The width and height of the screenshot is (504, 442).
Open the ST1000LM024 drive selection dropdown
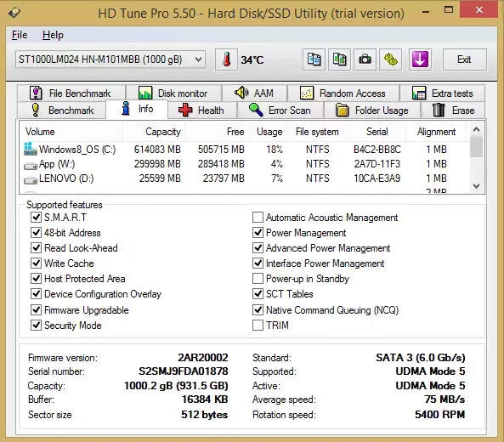click(110, 59)
